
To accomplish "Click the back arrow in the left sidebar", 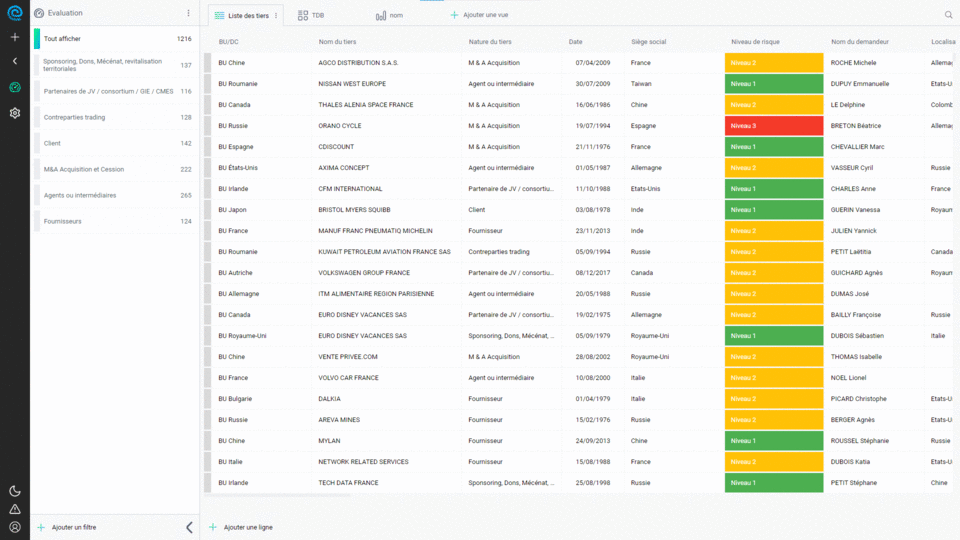I will [14, 61].
